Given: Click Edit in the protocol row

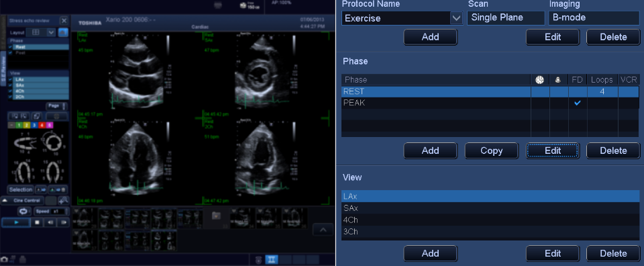Looking at the screenshot, I should point(552,37).
